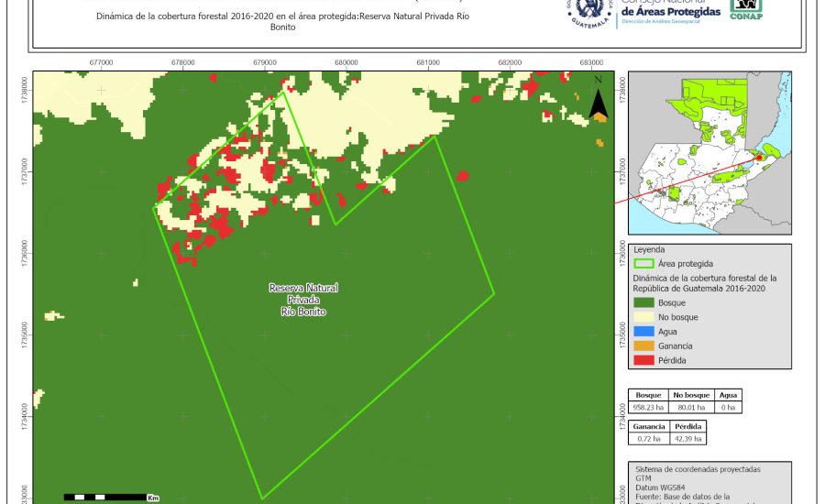Select the blue Agua legend swatch

coord(644,332)
